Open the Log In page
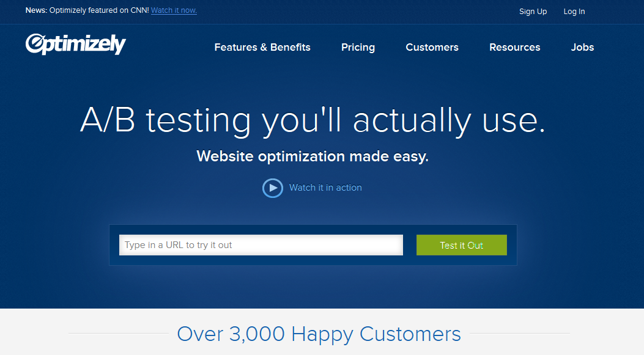 pyautogui.click(x=574, y=12)
